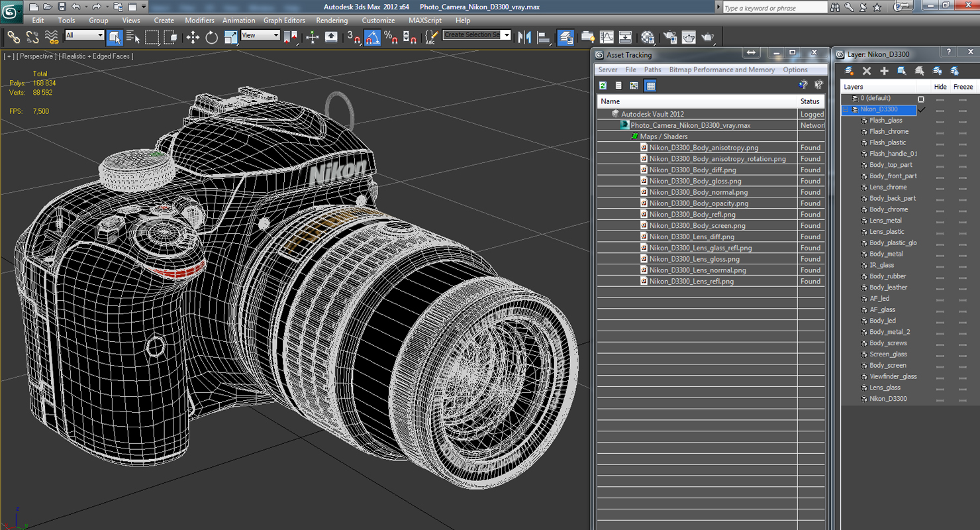980x530 pixels.
Task: Click Refresh icon in Asset Tracking toolbar
Action: click(603, 85)
